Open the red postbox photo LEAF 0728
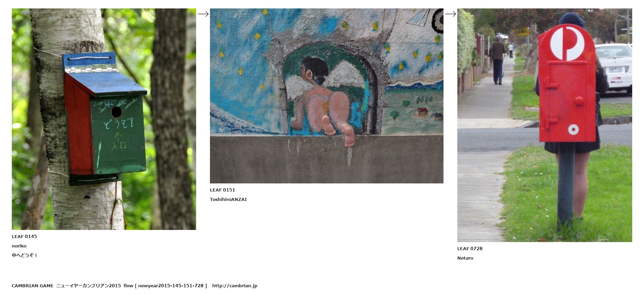Viewport: 644px width, 294px height. coord(545,125)
